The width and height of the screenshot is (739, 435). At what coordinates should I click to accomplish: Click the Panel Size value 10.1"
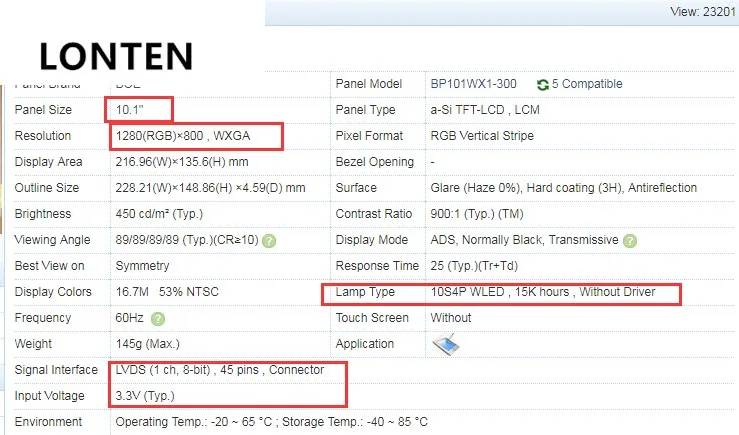130,110
